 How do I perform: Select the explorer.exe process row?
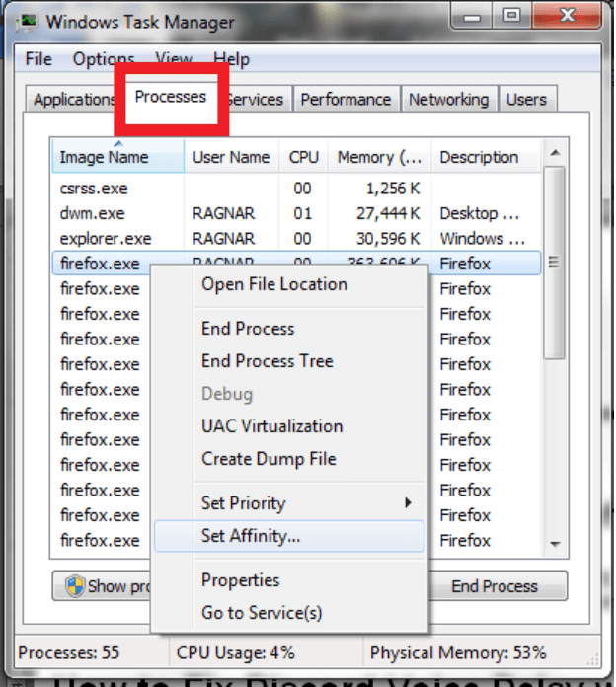pyautogui.click(x=296, y=239)
